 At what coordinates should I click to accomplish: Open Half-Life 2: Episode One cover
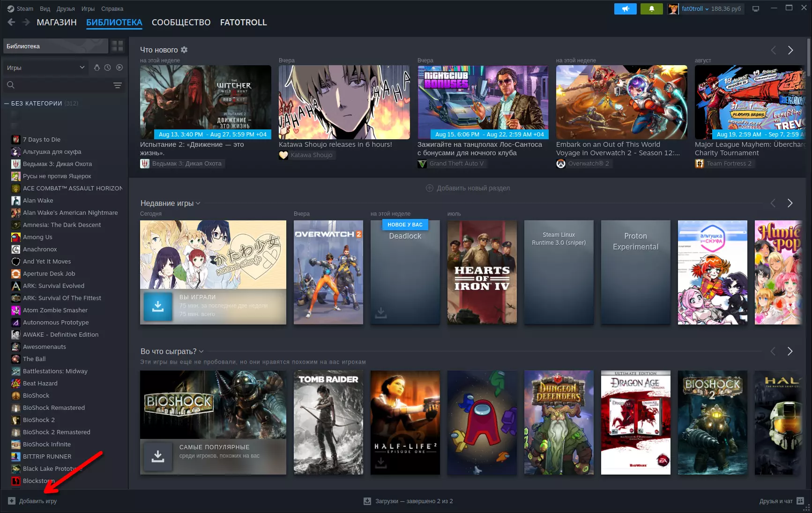click(405, 422)
